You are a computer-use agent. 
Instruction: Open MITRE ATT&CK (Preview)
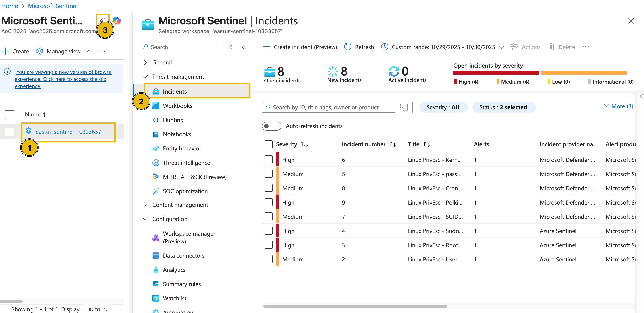coord(195,177)
